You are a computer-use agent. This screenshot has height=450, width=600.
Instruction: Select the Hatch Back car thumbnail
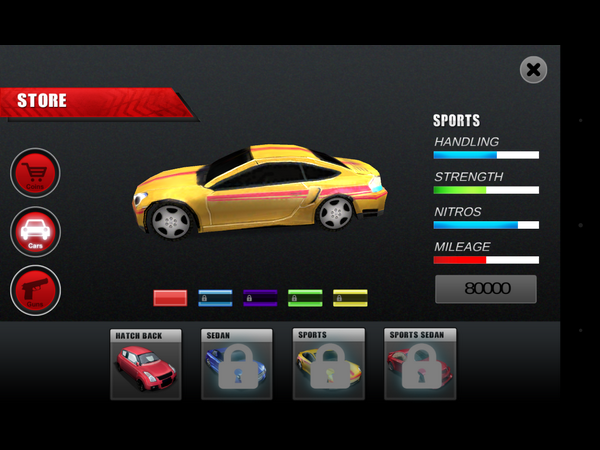coord(146,364)
